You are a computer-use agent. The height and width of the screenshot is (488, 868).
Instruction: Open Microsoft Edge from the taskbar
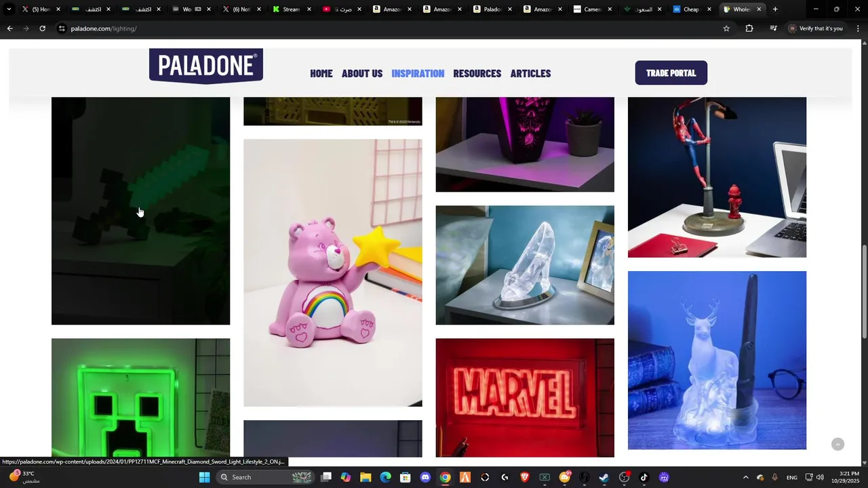pos(385,477)
